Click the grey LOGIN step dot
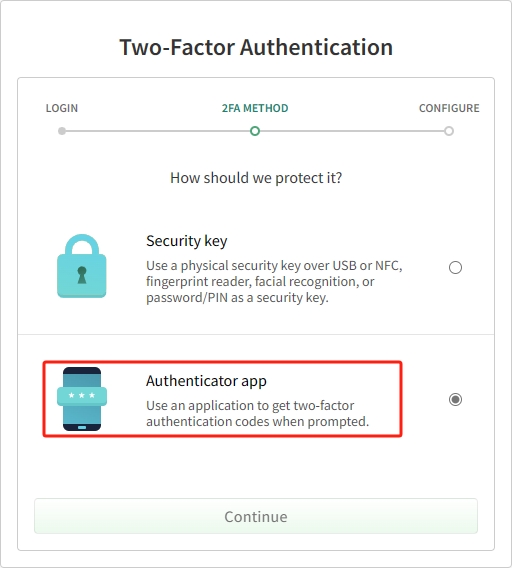This screenshot has width=512, height=568. pyautogui.click(x=62, y=131)
